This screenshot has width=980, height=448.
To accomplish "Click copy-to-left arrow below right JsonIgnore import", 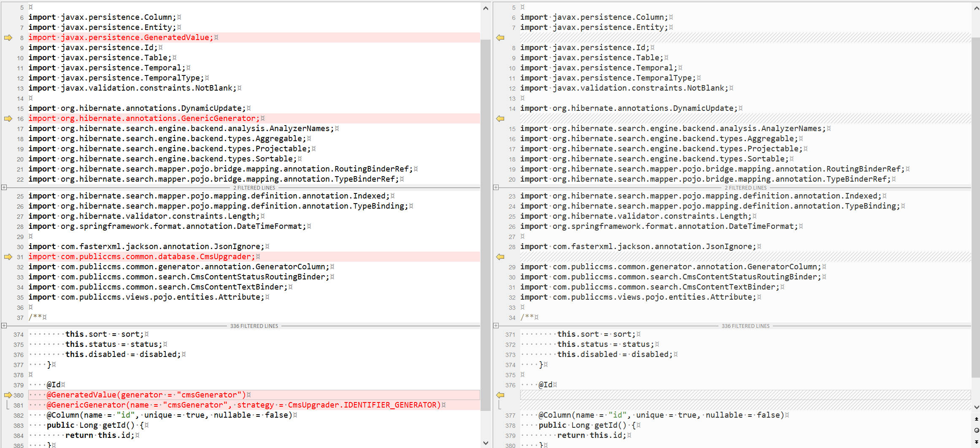I will (x=500, y=257).
